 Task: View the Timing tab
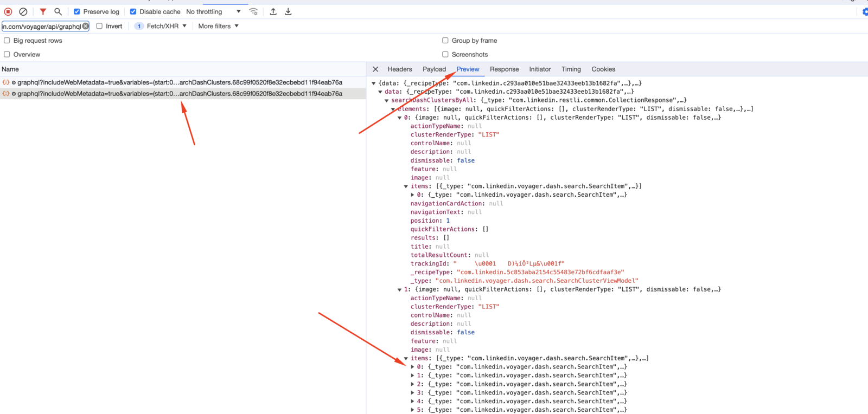pos(571,69)
